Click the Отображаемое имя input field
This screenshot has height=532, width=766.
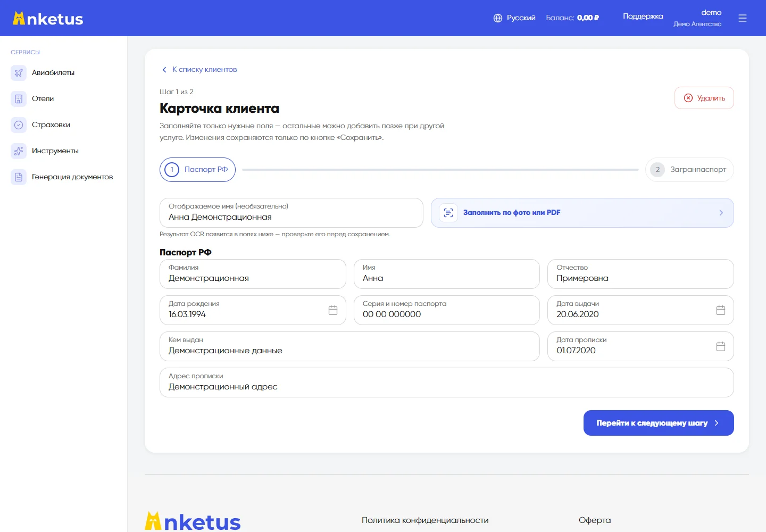(x=292, y=213)
